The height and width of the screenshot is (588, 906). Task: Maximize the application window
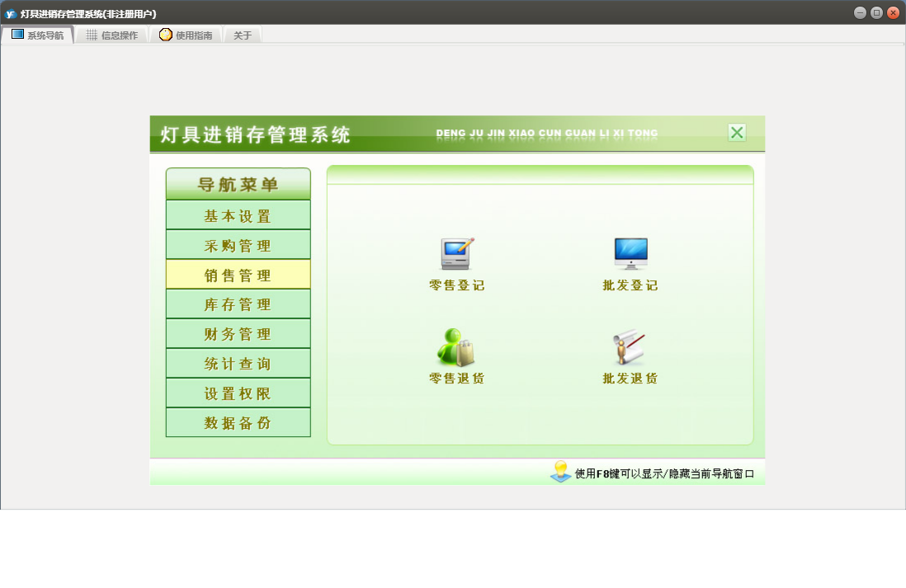[876, 12]
